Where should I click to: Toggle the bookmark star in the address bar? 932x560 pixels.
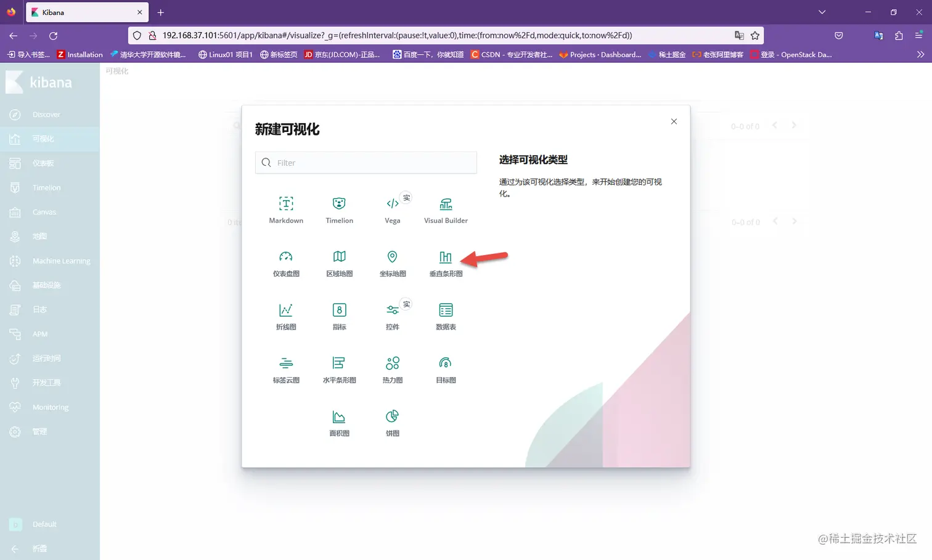point(755,36)
